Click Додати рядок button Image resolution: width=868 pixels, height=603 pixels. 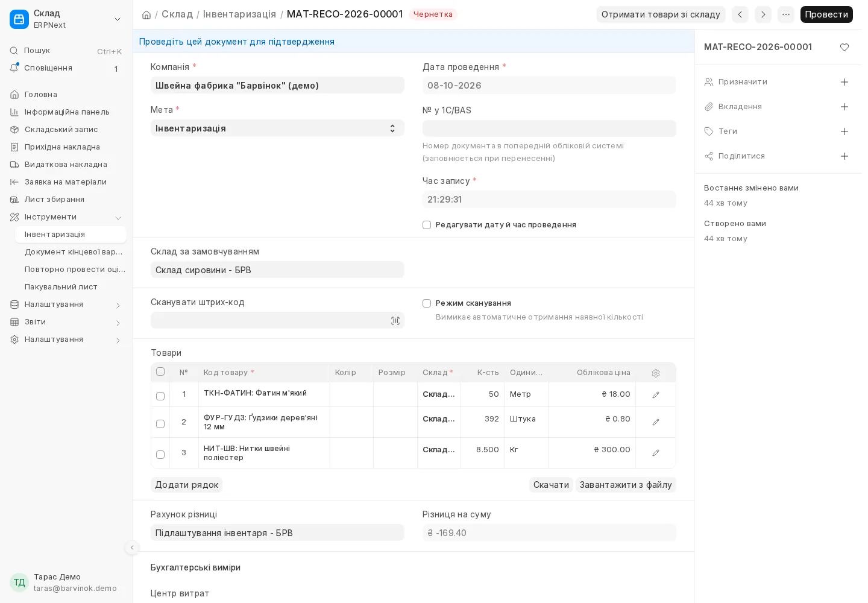pos(186,485)
